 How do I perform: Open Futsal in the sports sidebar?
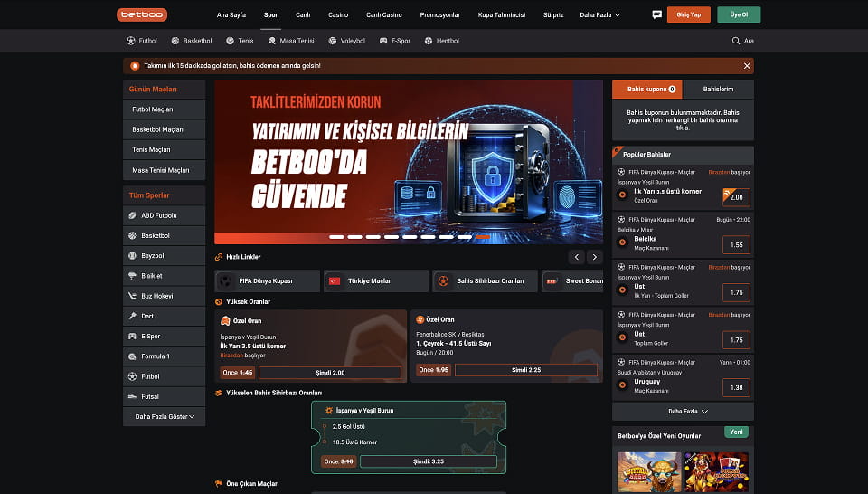click(164, 396)
